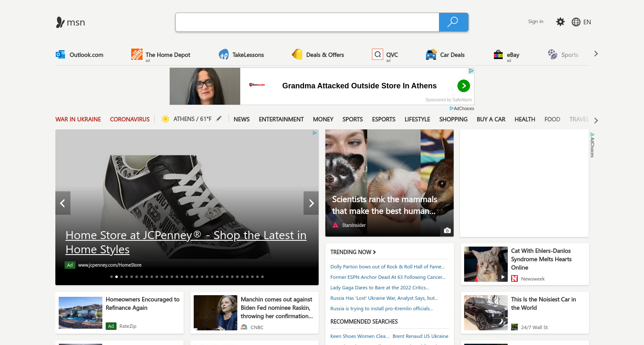
Task: Open language globe EN selector
Action: (x=581, y=22)
